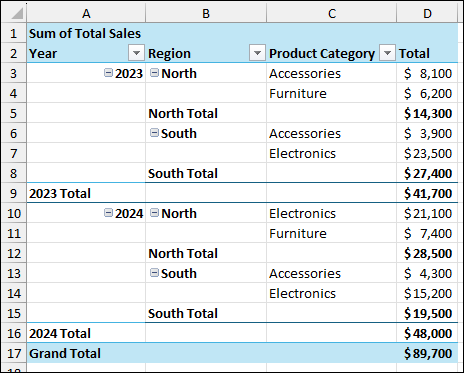Select the $28,500 North Total value

point(427,253)
